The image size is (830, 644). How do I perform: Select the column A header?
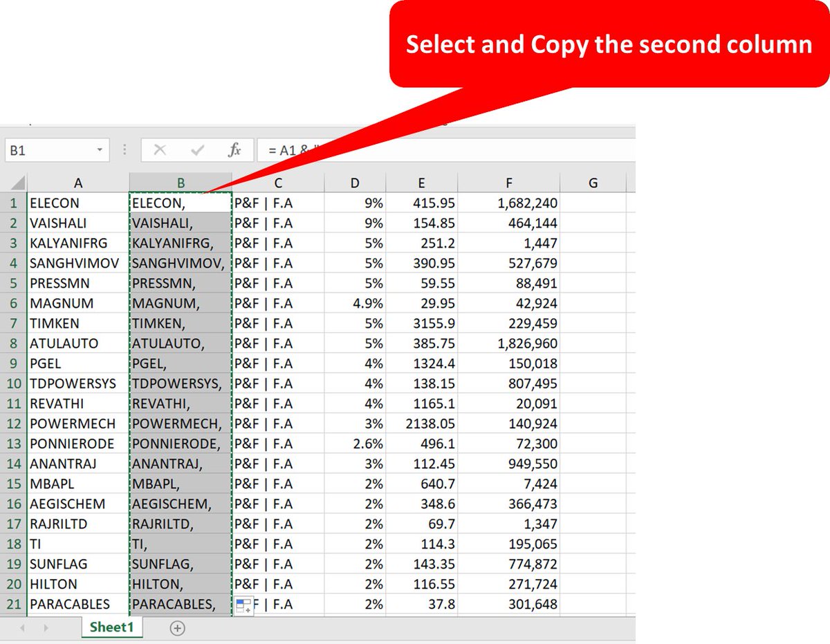[78, 183]
